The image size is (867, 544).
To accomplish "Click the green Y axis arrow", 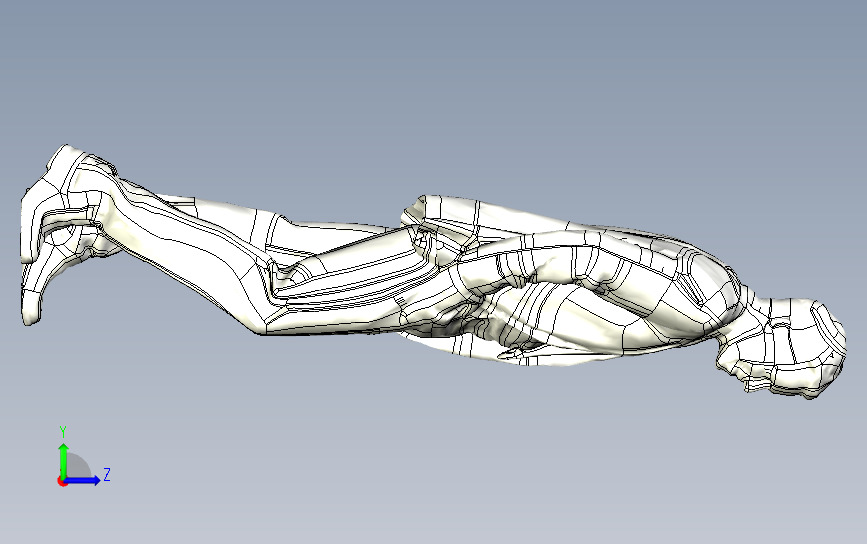I will [64, 461].
